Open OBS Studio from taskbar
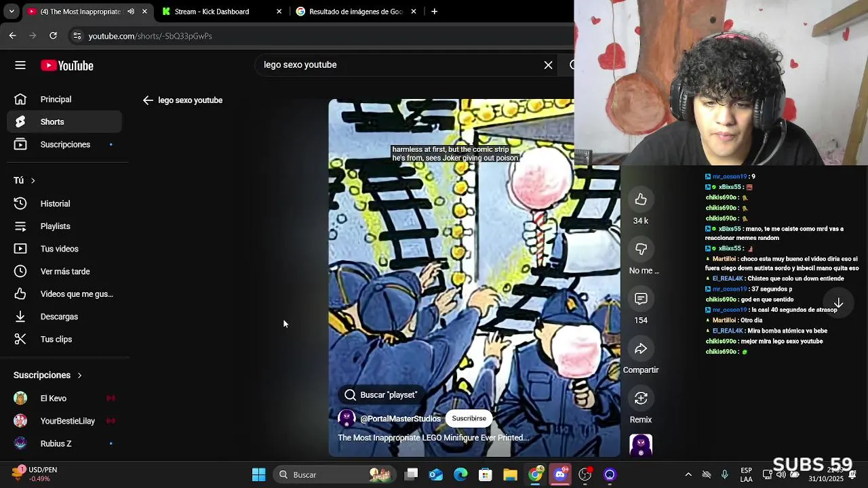The height and width of the screenshot is (488, 868). (585, 474)
